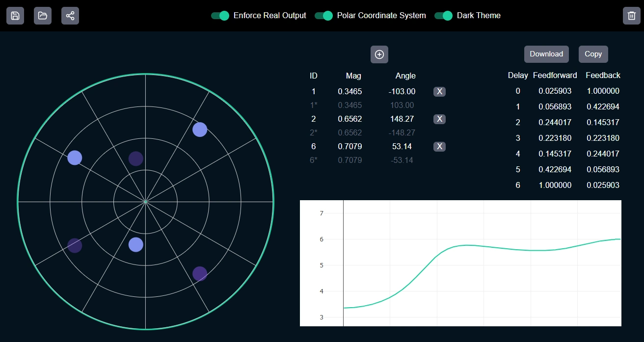Download the filter coefficients

(546, 54)
